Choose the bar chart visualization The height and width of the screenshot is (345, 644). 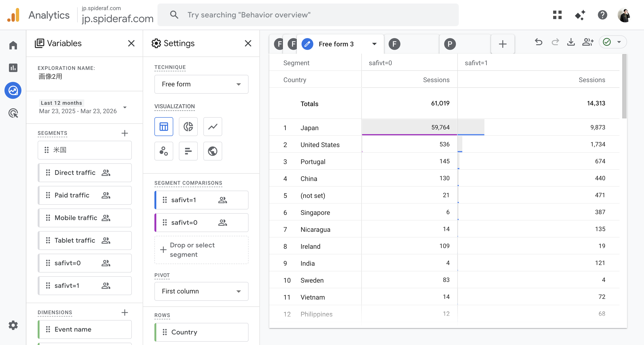188,151
